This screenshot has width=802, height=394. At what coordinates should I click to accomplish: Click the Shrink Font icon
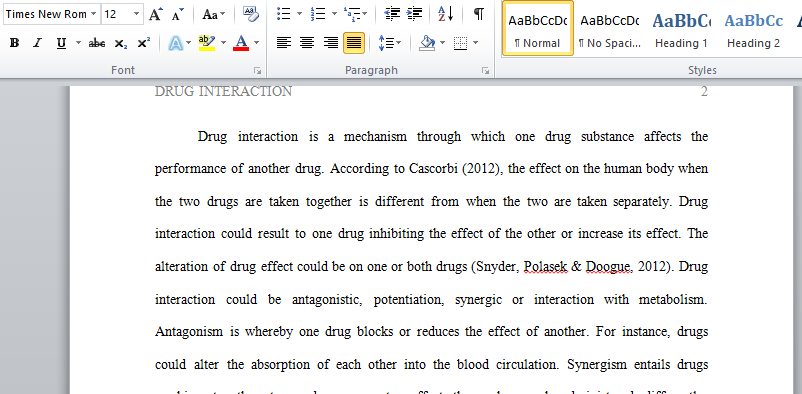tap(178, 14)
